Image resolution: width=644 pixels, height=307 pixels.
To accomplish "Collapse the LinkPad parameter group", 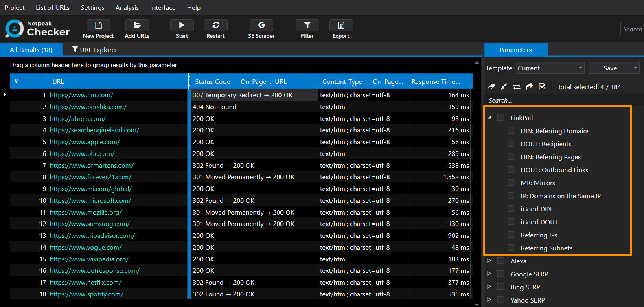I will [x=489, y=117].
